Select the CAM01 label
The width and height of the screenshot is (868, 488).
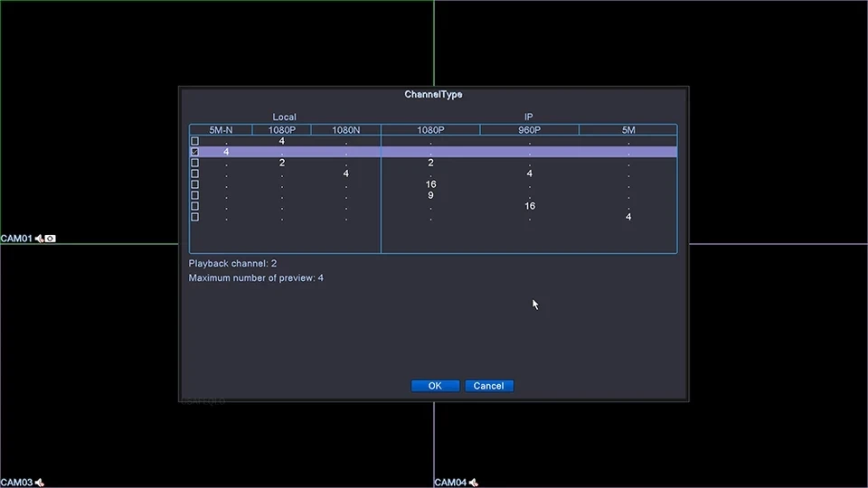click(16, 239)
